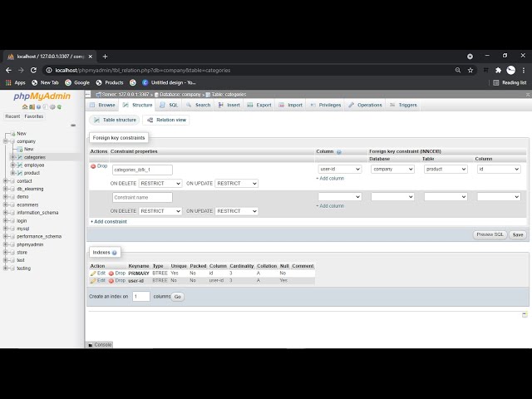Click the index columns number field
532x399 pixels.
[141, 297]
